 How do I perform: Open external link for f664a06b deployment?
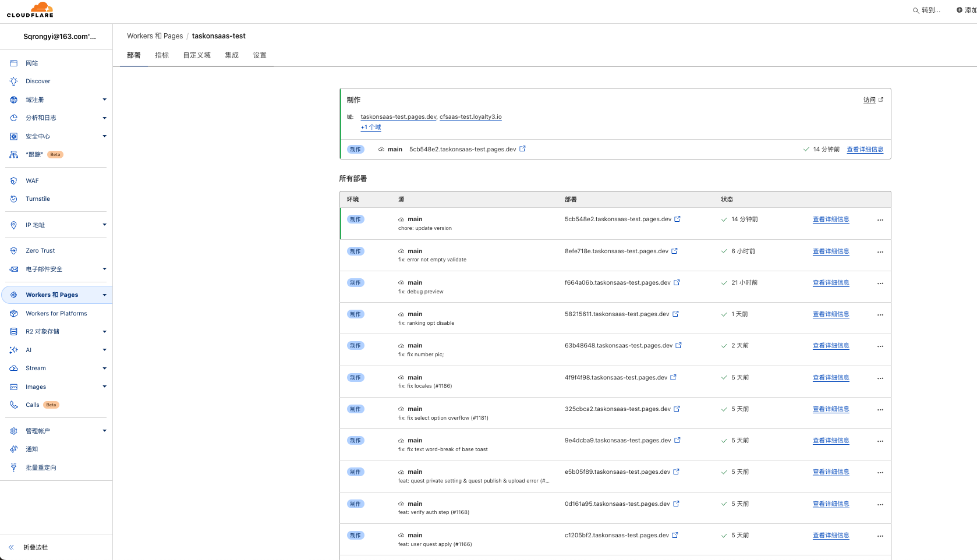(677, 283)
